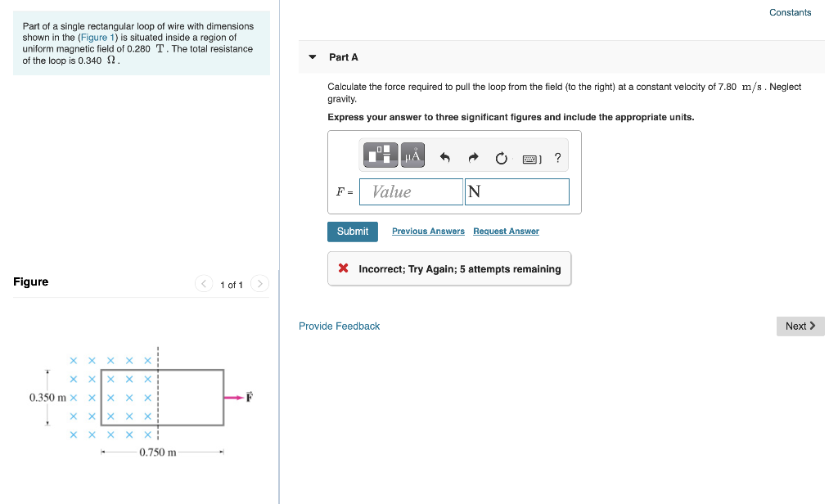The image size is (838, 504).
Task: Click the previous figure chevron arrow
Action: coord(203,284)
